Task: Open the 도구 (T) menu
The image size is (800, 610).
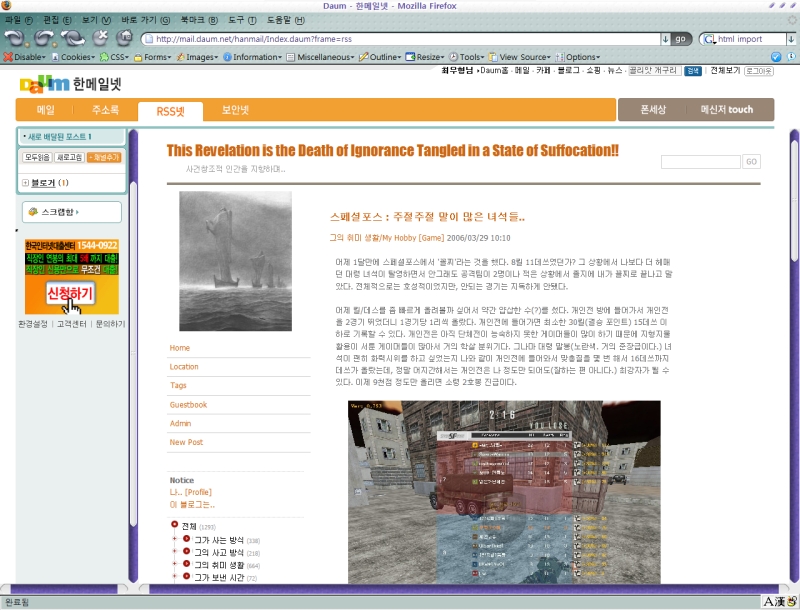Action: tap(242, 20)
